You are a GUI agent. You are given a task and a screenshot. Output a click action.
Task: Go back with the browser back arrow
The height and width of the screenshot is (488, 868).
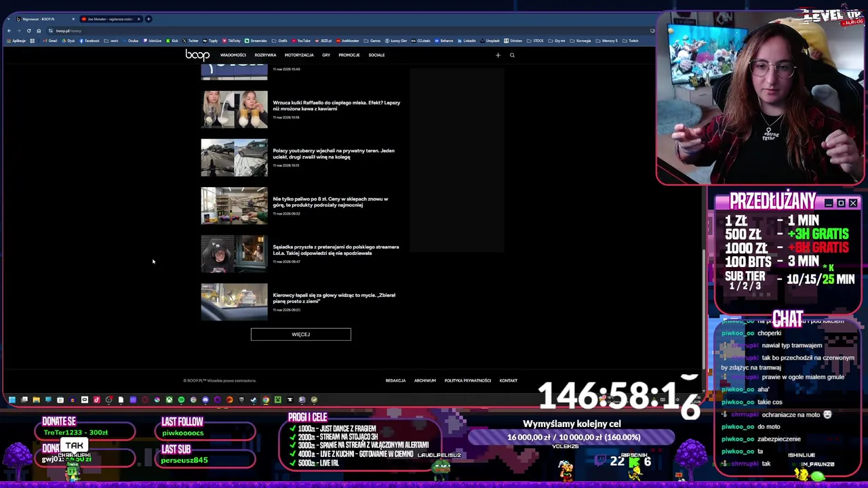pyautogui.click(x=9, y=30)
